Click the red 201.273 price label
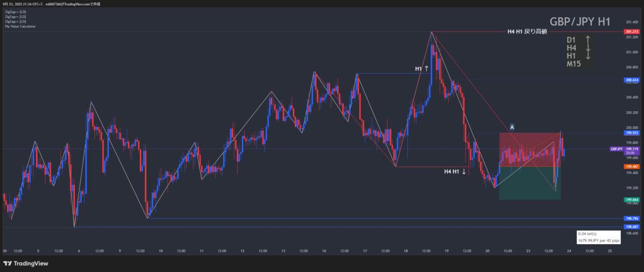 pos(631,32)
